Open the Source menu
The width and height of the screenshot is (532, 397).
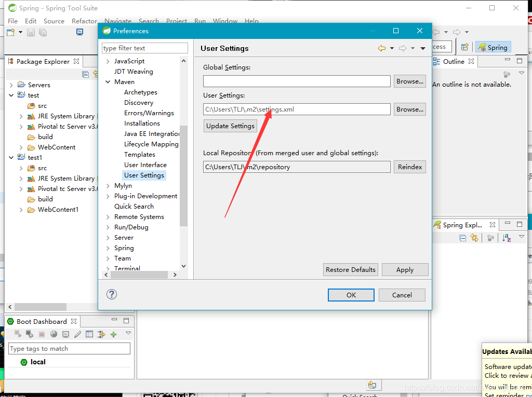(54, 21)
